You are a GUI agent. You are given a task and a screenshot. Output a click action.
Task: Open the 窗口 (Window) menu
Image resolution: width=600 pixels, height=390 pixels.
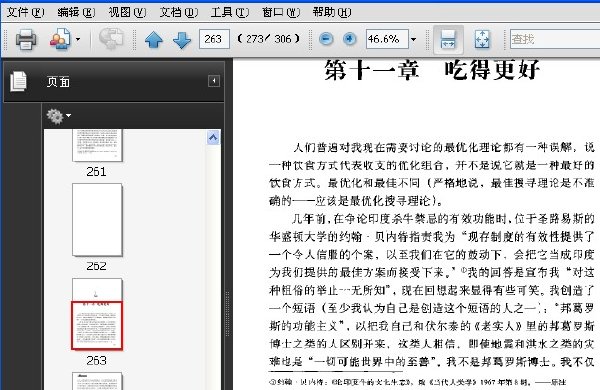(x=280, y=12)
